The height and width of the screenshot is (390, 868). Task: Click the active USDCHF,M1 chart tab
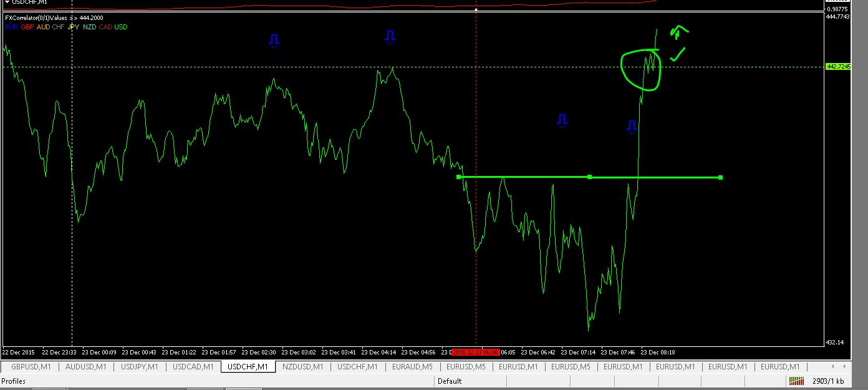click(248, 367)
